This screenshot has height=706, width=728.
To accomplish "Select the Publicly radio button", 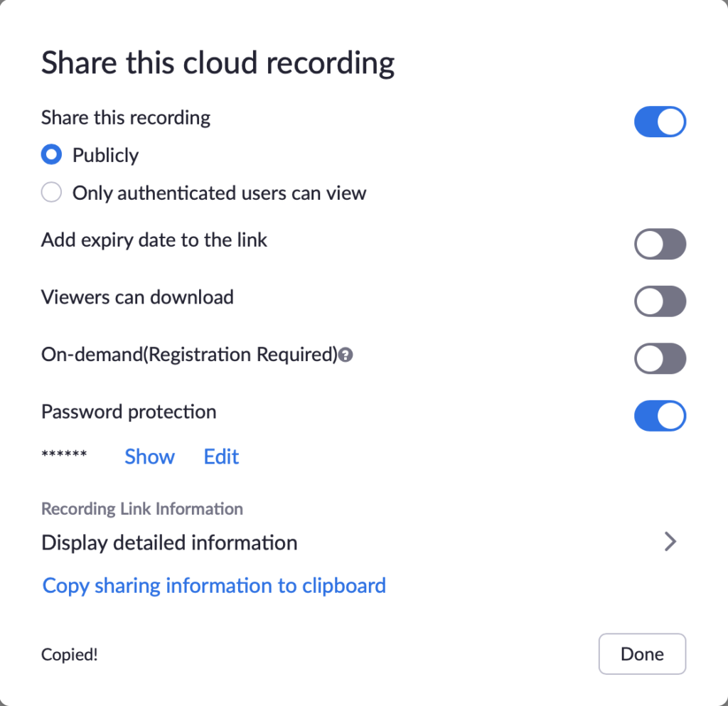I will pyautogui.click(x=51, y=154).
